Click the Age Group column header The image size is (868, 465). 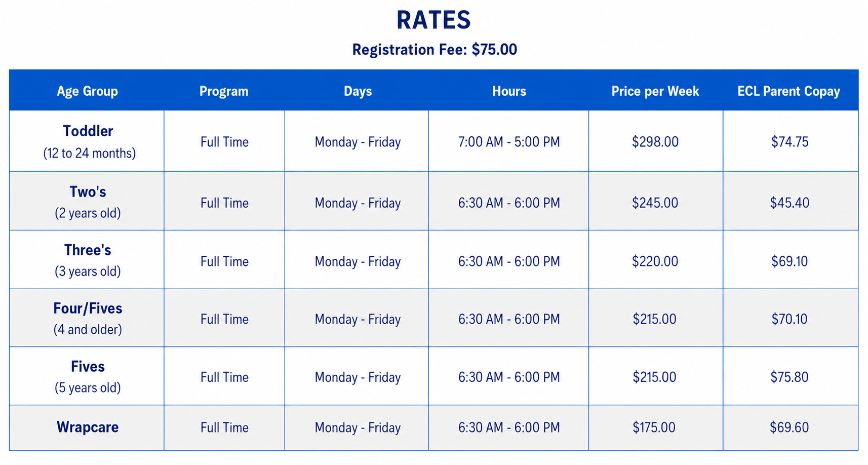click(87, 91)
